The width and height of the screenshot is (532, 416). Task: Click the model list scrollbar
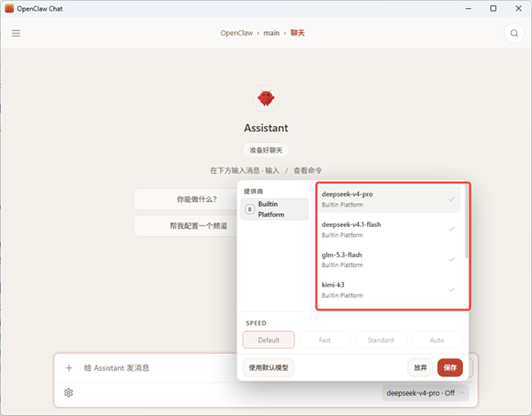pyautogui.click(x=466, y=221)
